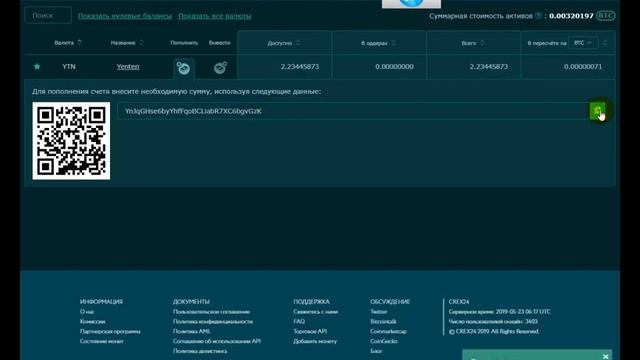Click the footer online users count line
The height and width of the screenshot is (360, 640).
coord(493,322)
